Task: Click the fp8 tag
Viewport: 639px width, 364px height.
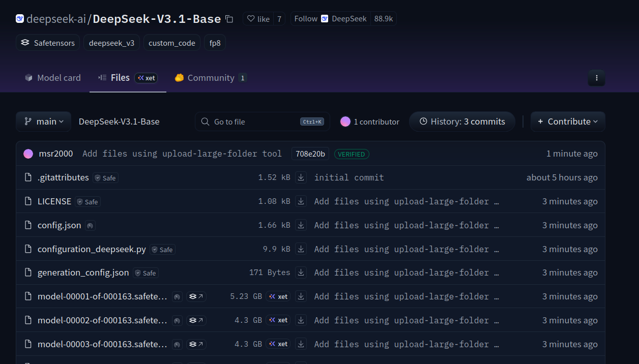Action: pyautogui.click(x=215, y=43)
